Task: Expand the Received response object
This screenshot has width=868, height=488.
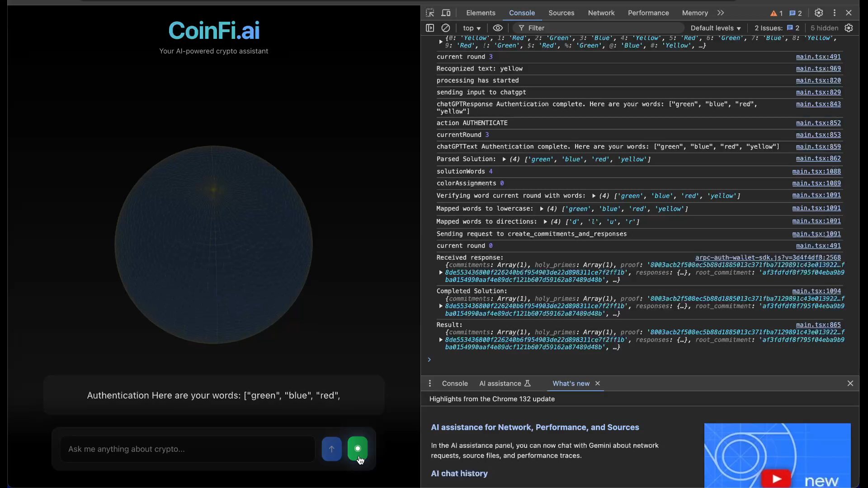Action: click(x=441, y=272)
